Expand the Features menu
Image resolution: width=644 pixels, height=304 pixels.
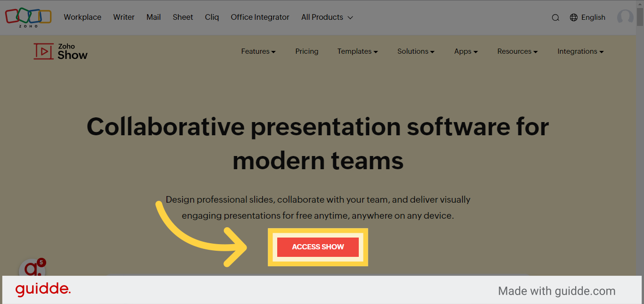pyautogui.click(x=258, y=51)
